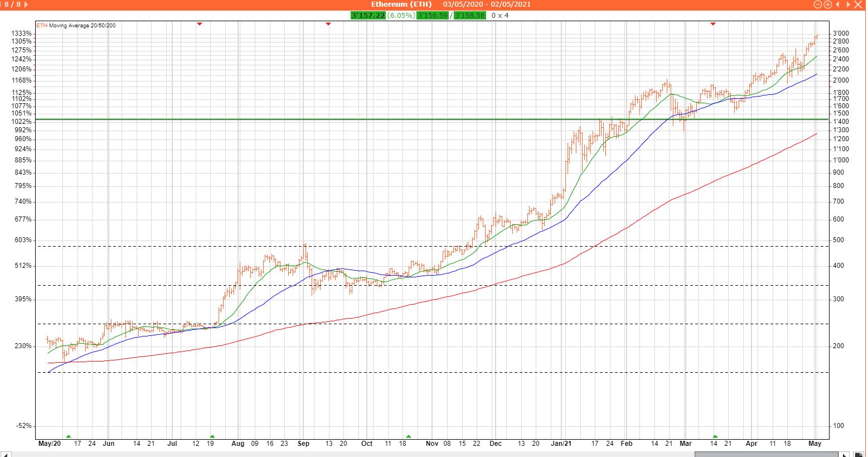Click the red marker above mid-July
The image size is (868, 457).
200,24
